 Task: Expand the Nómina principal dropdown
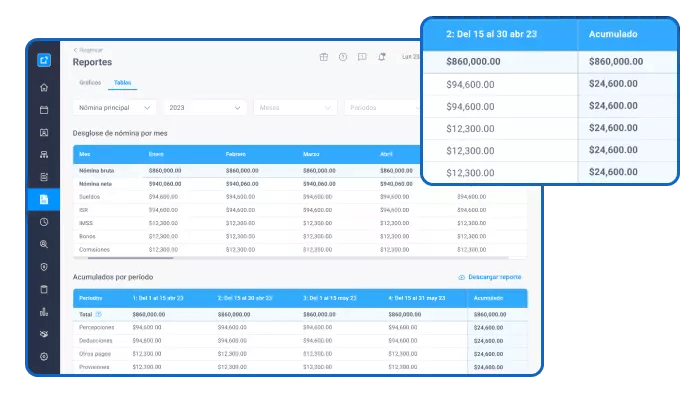(x=115, y=108)
